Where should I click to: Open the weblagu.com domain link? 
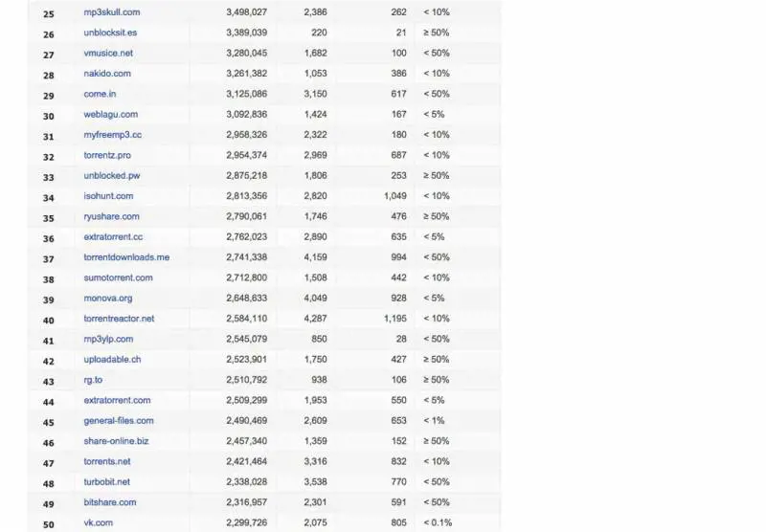(x=111, y=115)
